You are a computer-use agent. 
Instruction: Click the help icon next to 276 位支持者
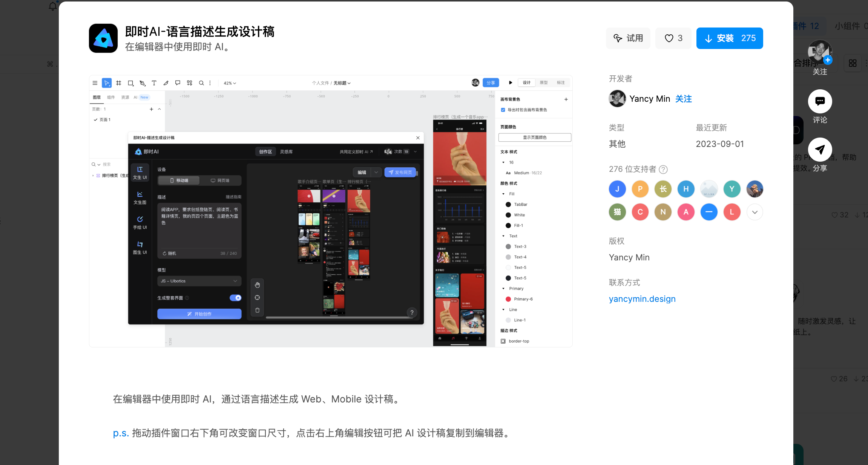tap(663, 170)
